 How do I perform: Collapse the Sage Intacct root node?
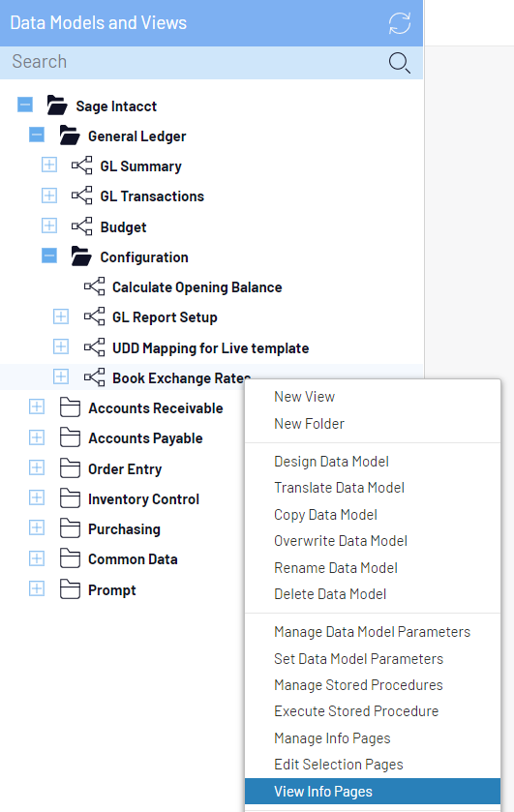click(x=25, y=105)
